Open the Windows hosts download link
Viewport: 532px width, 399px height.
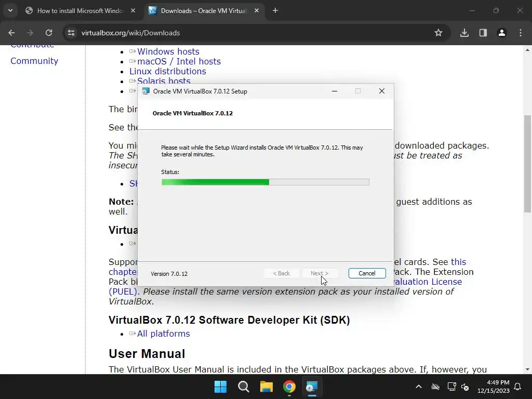(x=168, y=51)
